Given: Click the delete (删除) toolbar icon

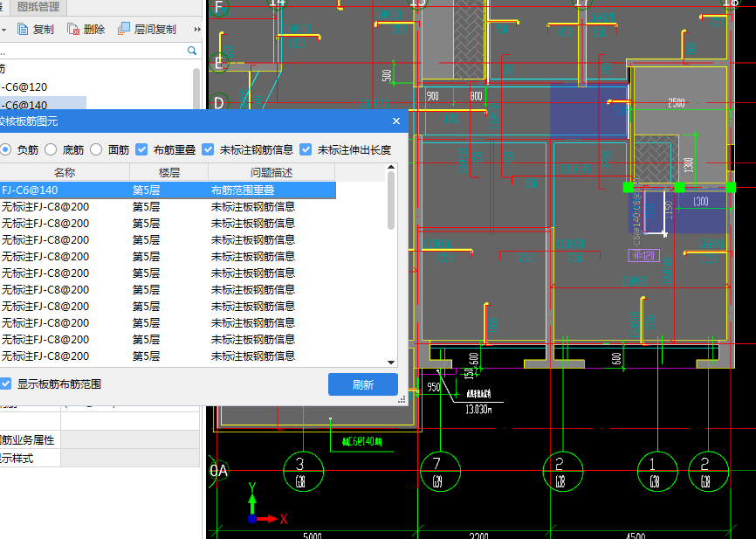Looking at the screenshot, I should (73, 30).
